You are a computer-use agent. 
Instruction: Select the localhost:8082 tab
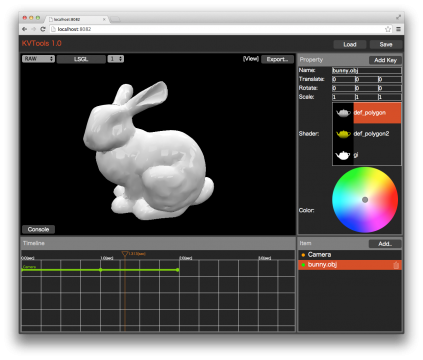(77, 19)
